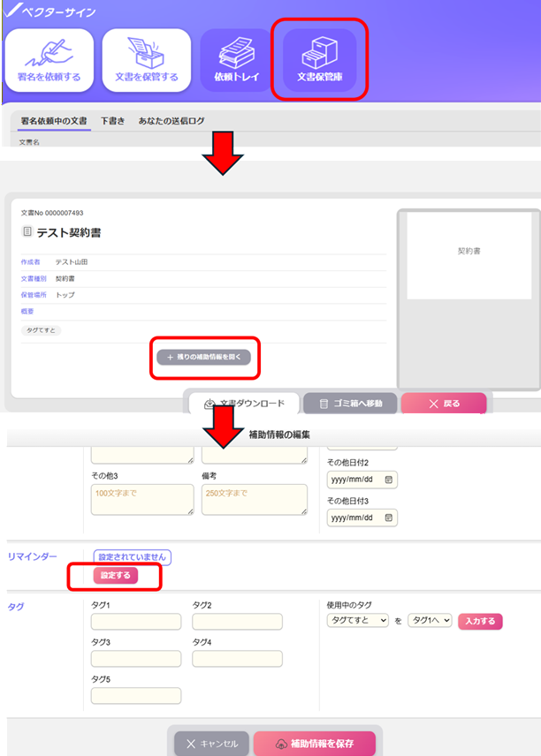This screenshot has width=541, height=756.
Task: Open 署名を依頼する from top navigation
Action: 50,60
